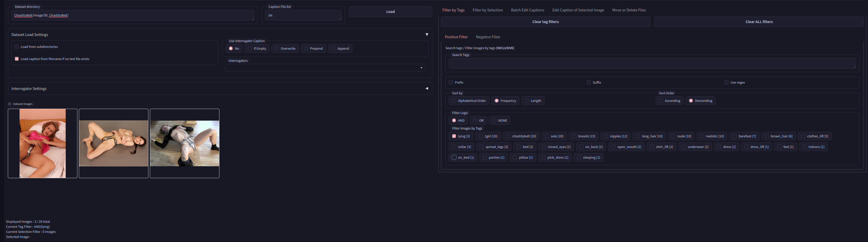Viewport: 868px width, 242px height.
Task: Click the Search Tags text field
Action: [x=652, y=63]
